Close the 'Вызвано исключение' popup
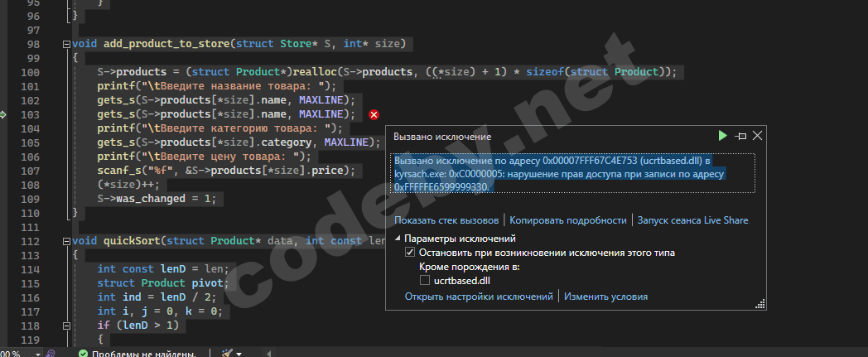Image resolution: width=868 pixels, height=357 pixels. click(757, 136)
